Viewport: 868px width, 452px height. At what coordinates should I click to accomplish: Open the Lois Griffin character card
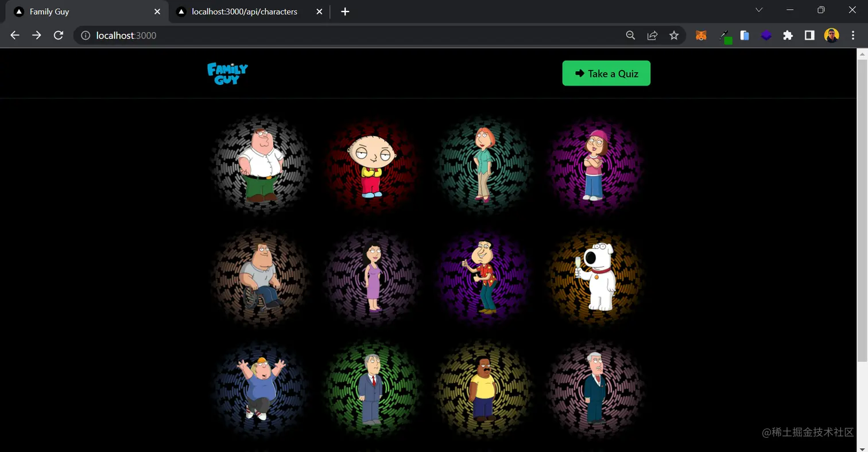(483, 165)
